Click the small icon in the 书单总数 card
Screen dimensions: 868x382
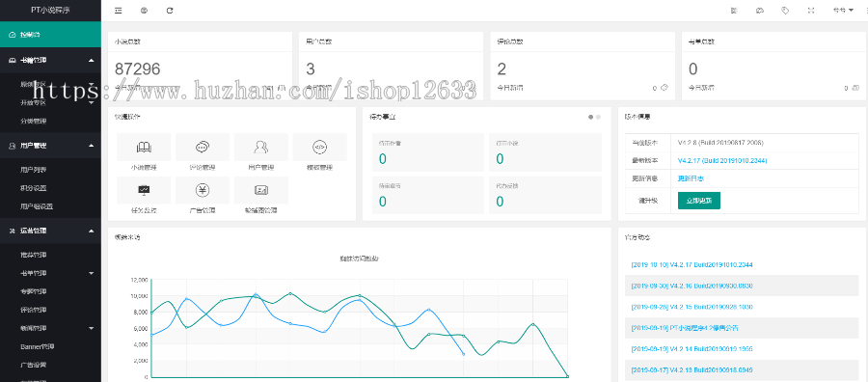point(855,88)
